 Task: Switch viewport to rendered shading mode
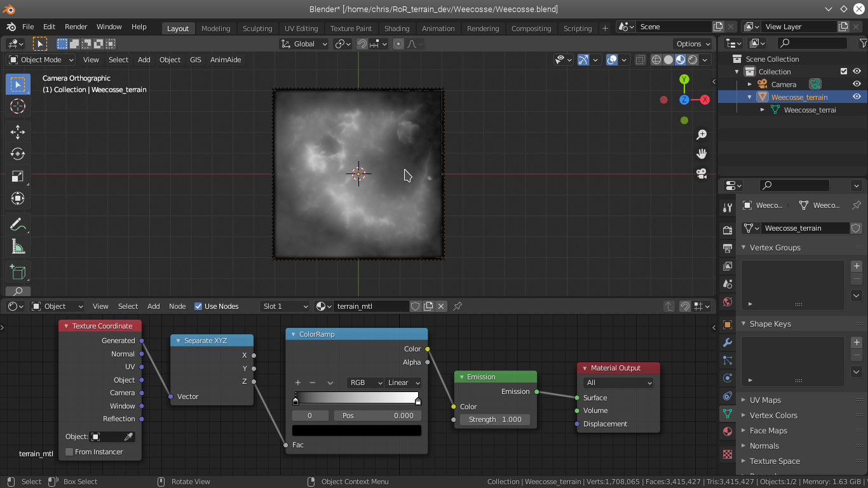coord(692,59)
